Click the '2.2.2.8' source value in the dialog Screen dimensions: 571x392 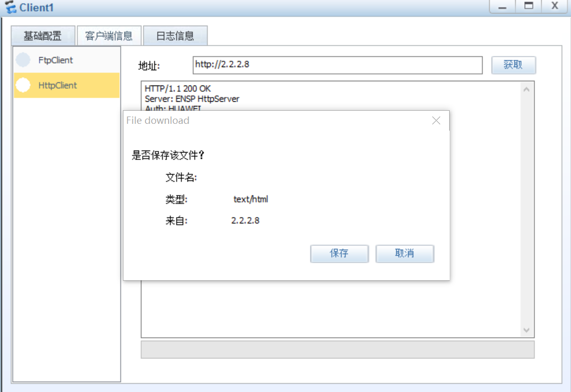pos(245,221)
